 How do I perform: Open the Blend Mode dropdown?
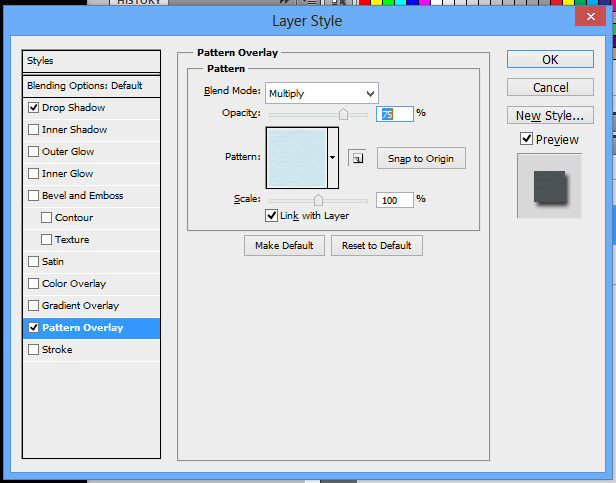coord(322,93)
